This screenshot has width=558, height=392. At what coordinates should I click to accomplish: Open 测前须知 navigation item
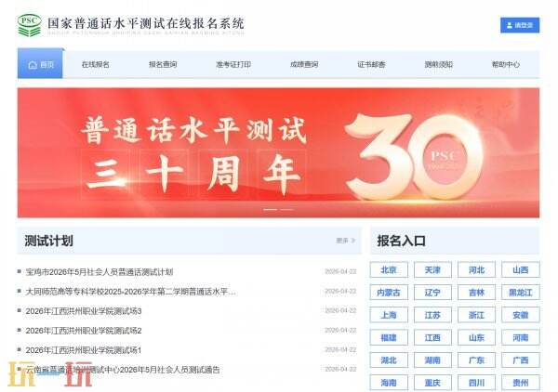click(438, 64)
